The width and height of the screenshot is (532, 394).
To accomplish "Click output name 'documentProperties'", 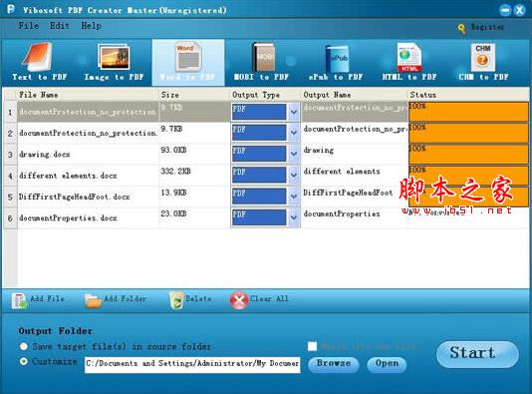I will click(342, 213).
